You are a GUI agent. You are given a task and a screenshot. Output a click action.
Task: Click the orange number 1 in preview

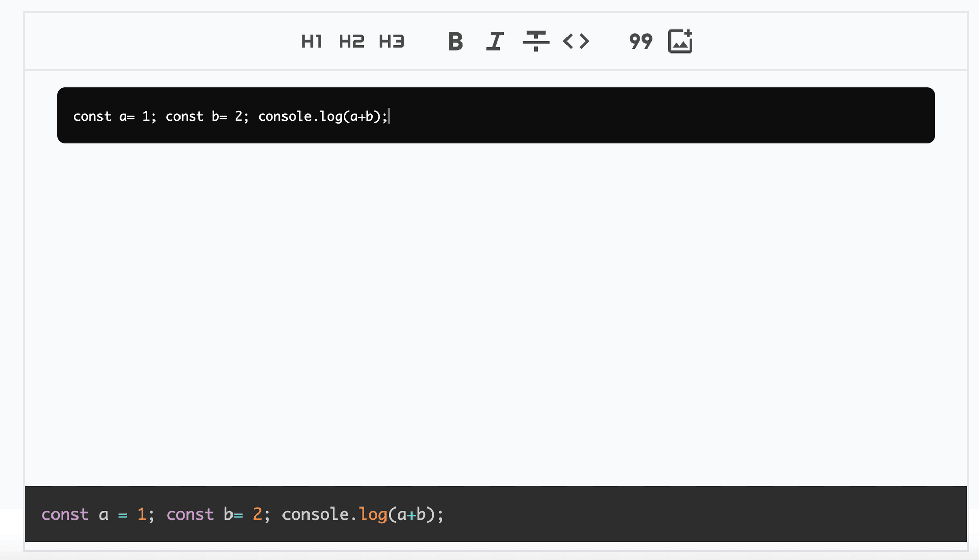pos(142,514)
